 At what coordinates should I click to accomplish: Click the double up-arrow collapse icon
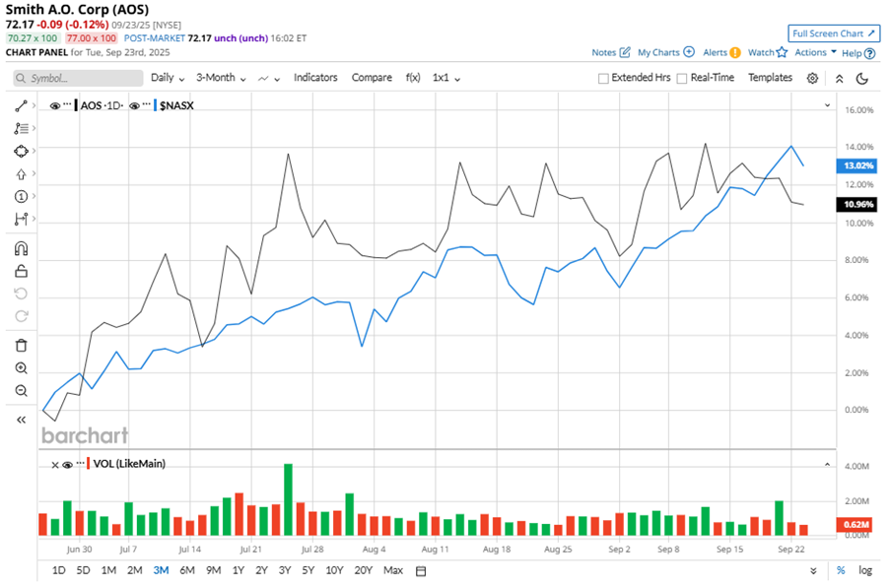[x=839, y=79]
